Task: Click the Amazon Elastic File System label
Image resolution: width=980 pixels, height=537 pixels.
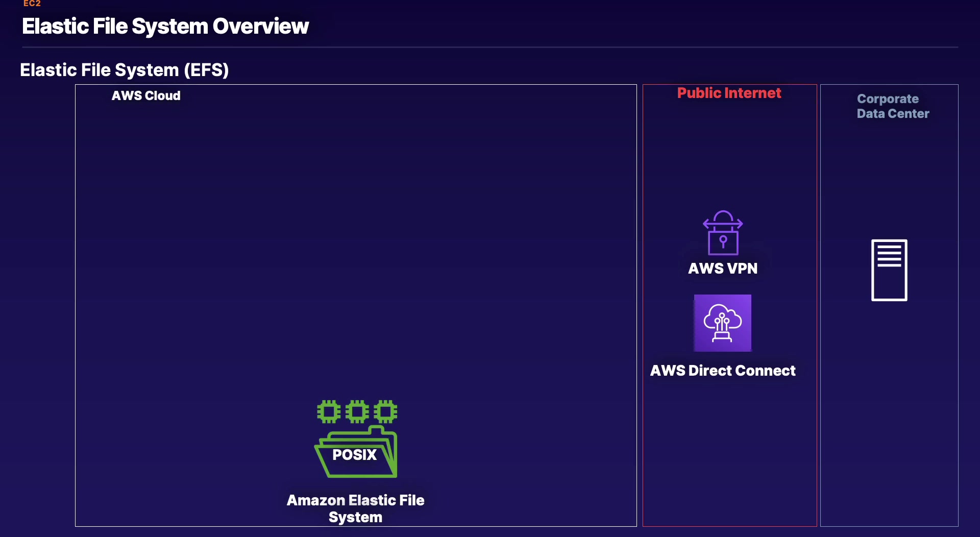Action: tap(355, 508)
